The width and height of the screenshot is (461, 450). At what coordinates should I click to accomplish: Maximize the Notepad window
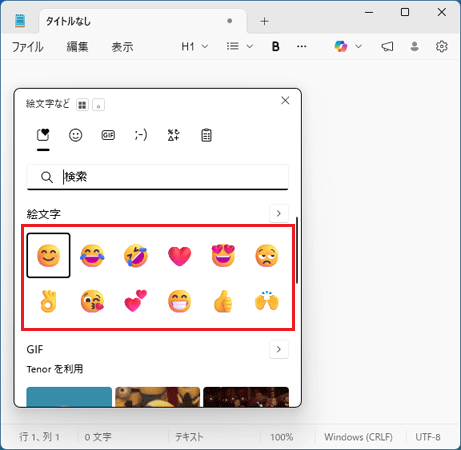[405, 12]
